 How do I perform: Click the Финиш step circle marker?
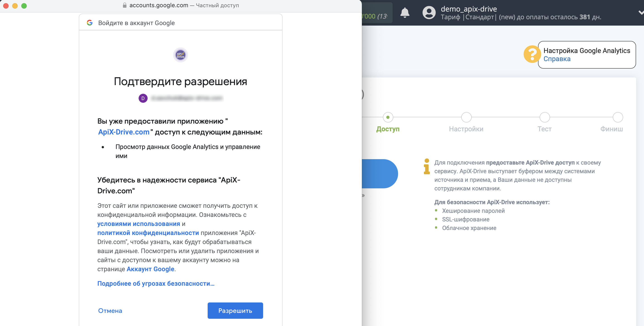click(x=618, y=117)
